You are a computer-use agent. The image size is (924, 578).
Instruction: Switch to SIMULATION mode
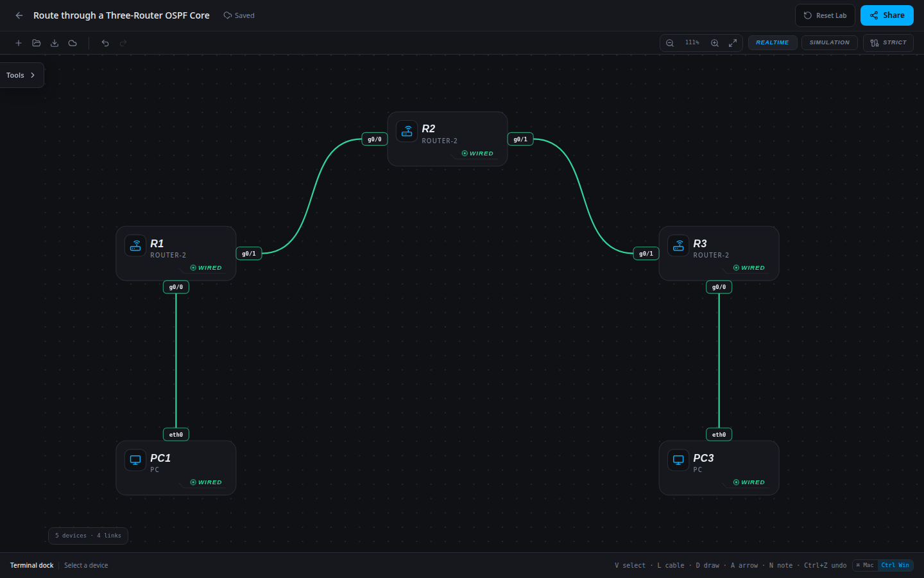point(829,43)
